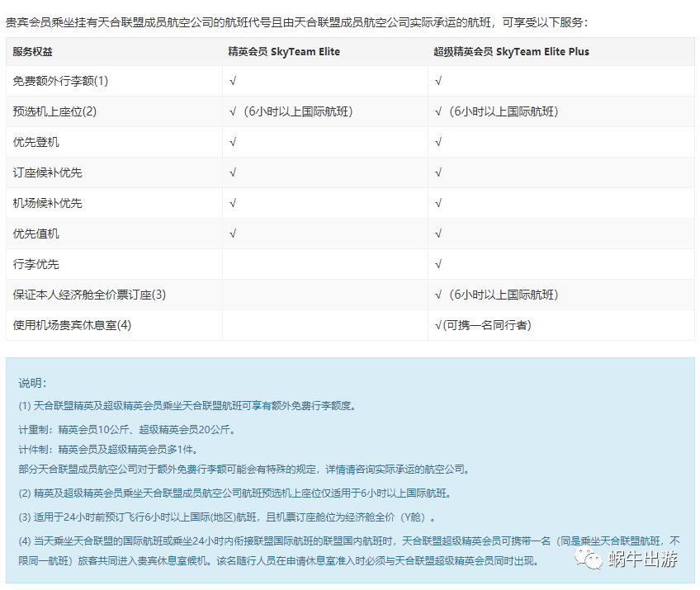Screen dimensions: 700x590
Task: Click the Elite Plus checkmark for 机场候补优先
Action: [x=438, y=203]
